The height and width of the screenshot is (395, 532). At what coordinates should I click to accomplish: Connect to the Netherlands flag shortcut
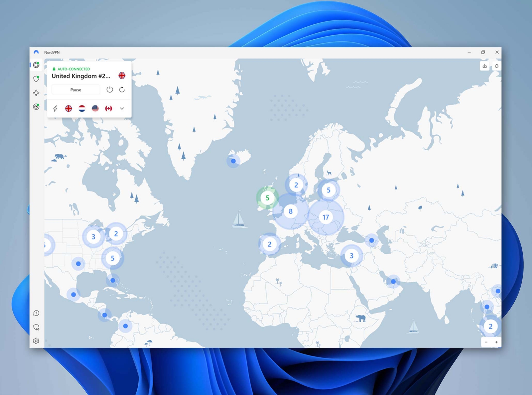82,108
